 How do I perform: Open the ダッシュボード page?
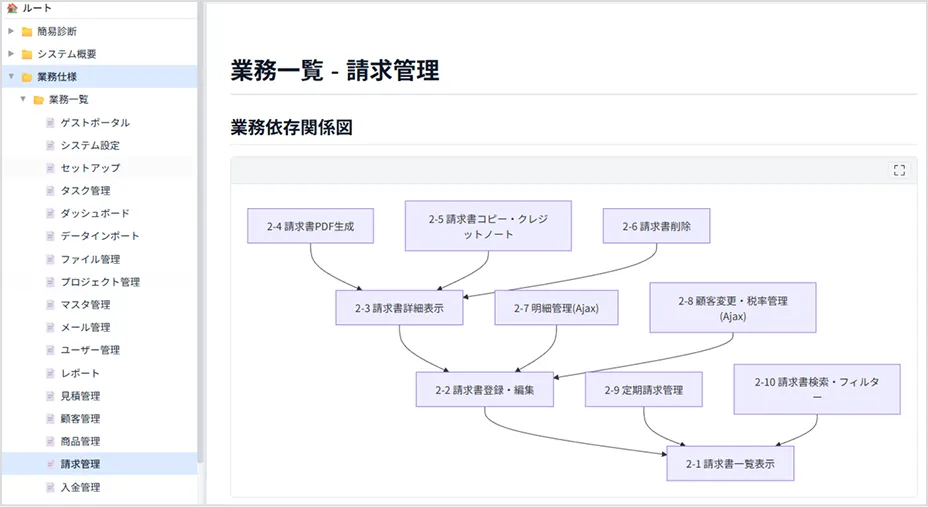95,213
